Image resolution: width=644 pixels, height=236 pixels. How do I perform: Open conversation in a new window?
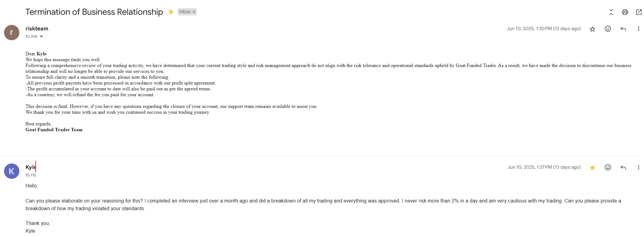point(639,12)
